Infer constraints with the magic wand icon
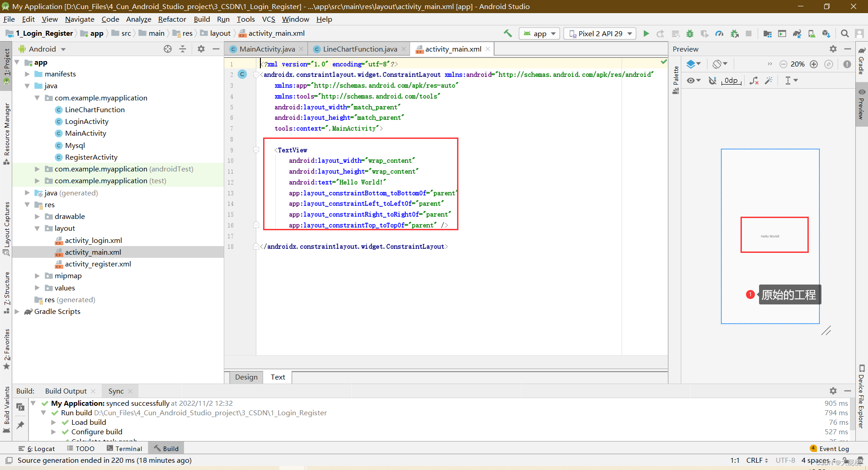 pyautogui.click(x=769, y=81)
